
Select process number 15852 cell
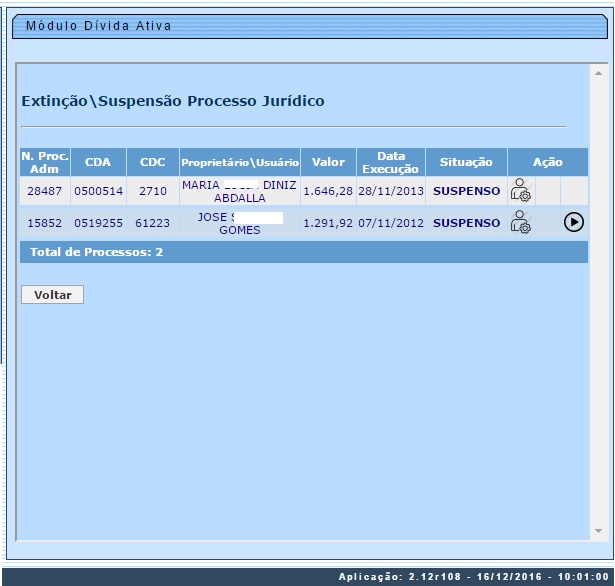point(44,223)
